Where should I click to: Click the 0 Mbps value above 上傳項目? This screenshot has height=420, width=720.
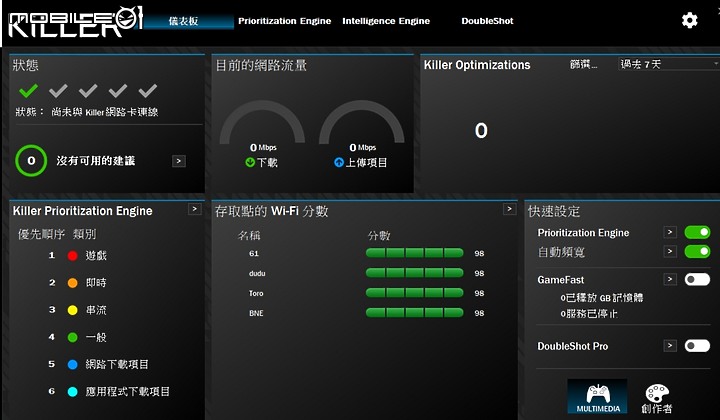pyautogui.click(x=363, y=147)
